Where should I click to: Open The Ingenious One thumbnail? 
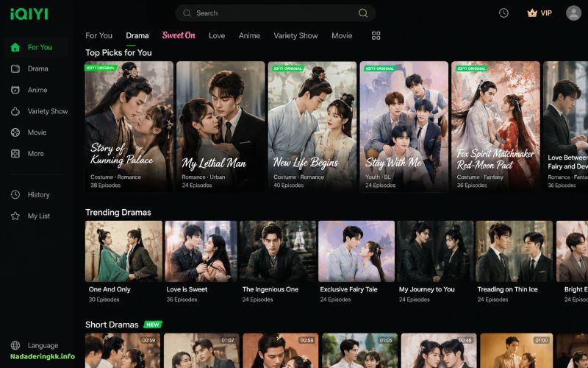click(x=278, y=251)
